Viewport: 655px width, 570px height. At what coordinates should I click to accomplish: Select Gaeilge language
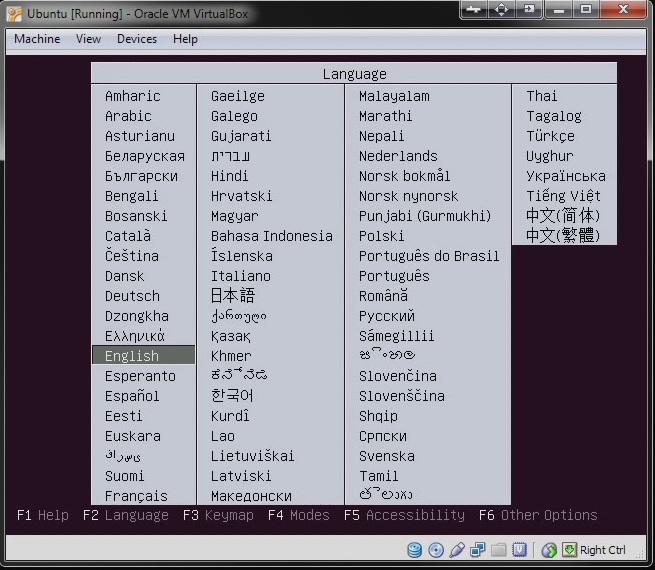(238, 96)
